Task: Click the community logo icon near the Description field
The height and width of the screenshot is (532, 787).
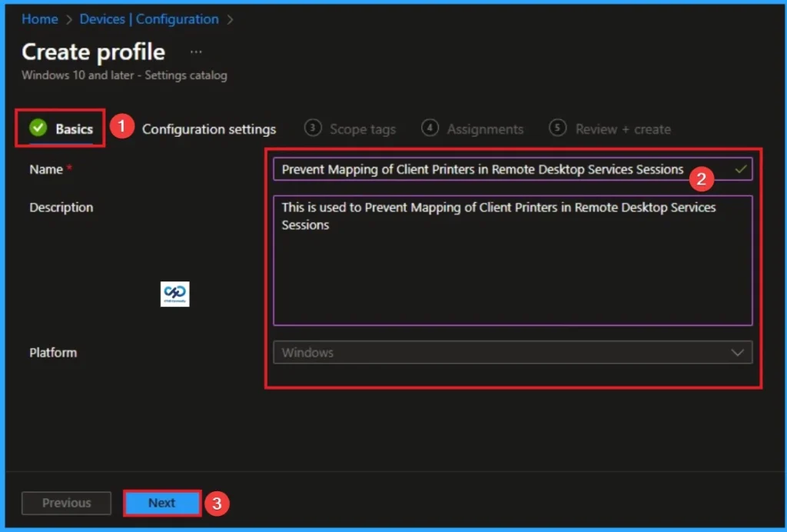Action: tap(175, 294)
